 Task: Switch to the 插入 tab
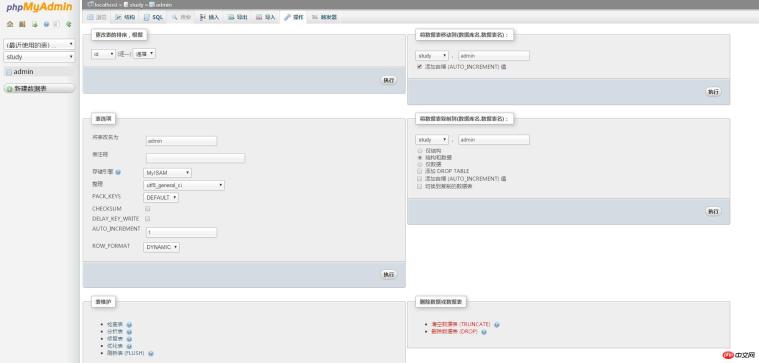[210, 17]
